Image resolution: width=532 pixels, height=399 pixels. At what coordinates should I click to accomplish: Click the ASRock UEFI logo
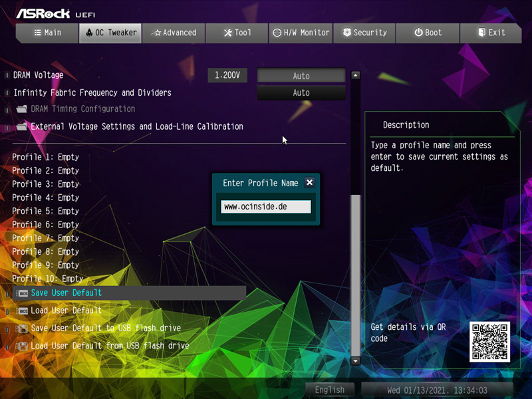pyautogui.click(x=56, y=13)
